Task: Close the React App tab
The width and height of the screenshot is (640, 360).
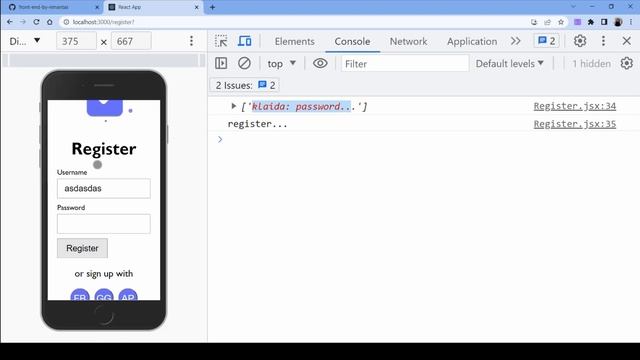Action: pyautogui.click(x=196, y=7)
